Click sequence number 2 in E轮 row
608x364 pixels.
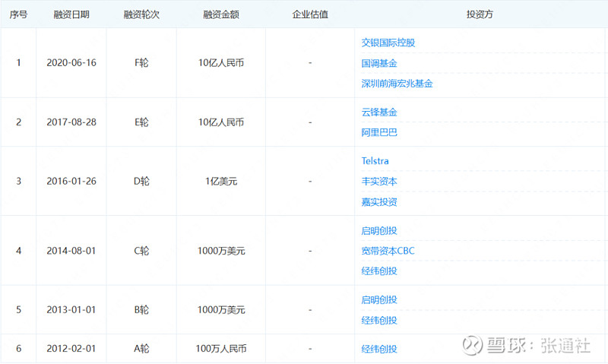point(18,122)
